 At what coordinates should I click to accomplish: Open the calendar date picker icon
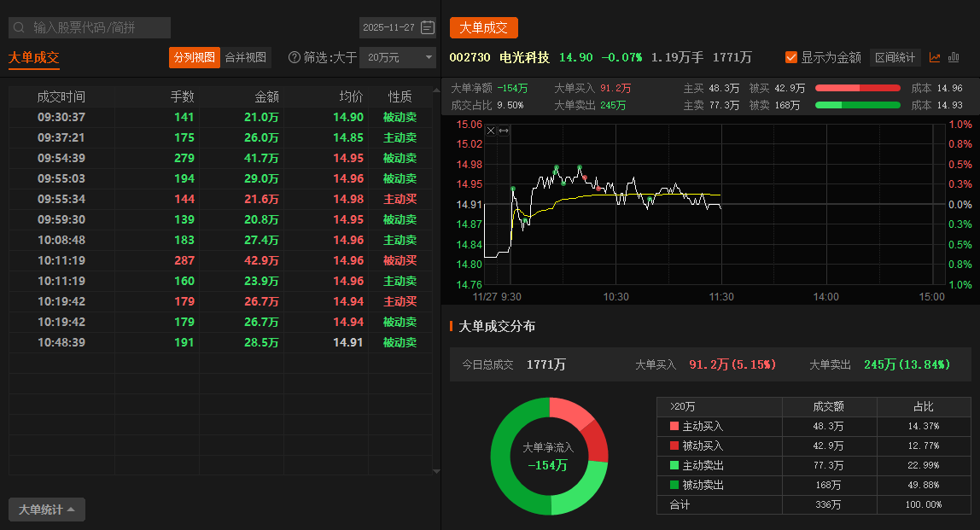click(428, 27)
